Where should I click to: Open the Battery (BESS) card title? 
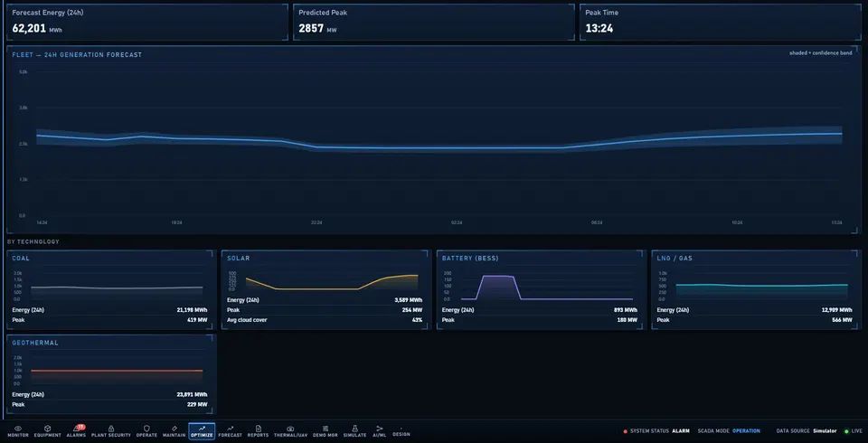point(470,258)
